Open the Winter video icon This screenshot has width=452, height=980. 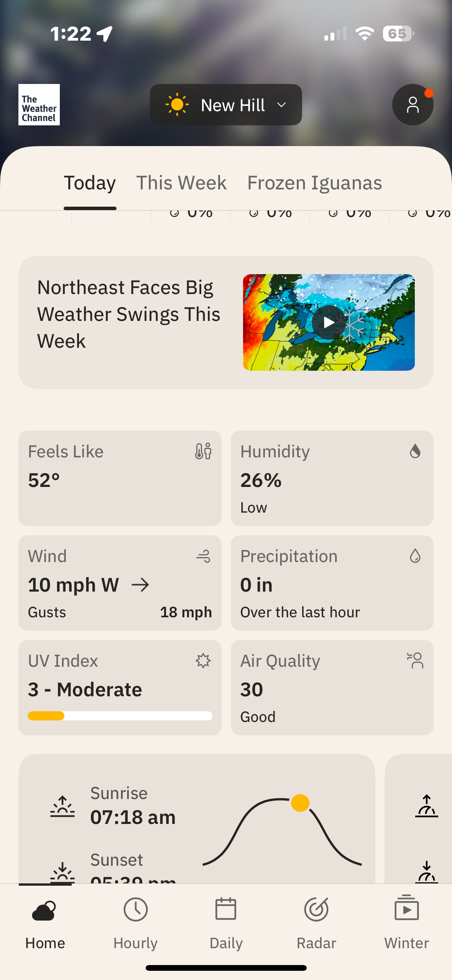tap(407, 908)
